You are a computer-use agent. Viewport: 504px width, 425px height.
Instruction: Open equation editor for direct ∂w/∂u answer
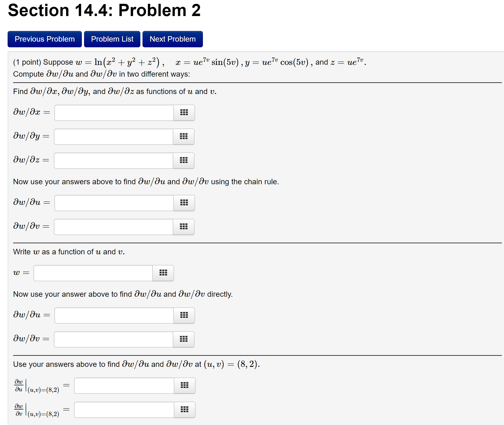[x=184, y=315]
